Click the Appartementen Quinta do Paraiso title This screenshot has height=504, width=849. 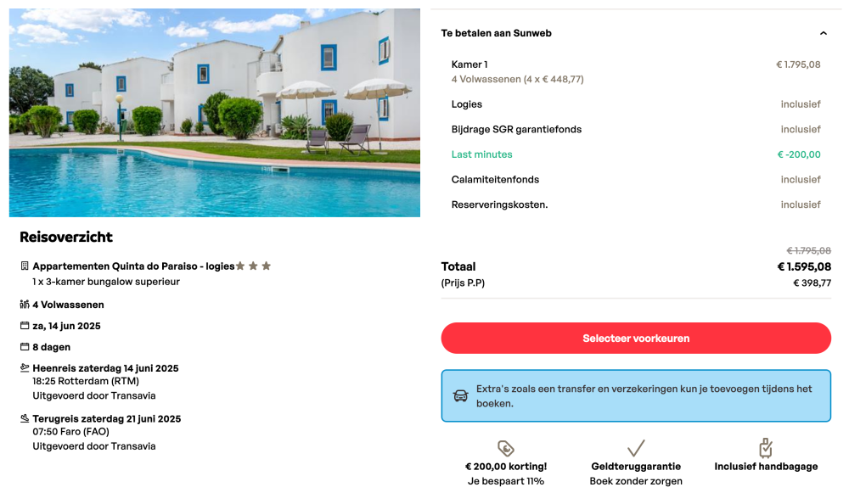[x=133, y=266]
